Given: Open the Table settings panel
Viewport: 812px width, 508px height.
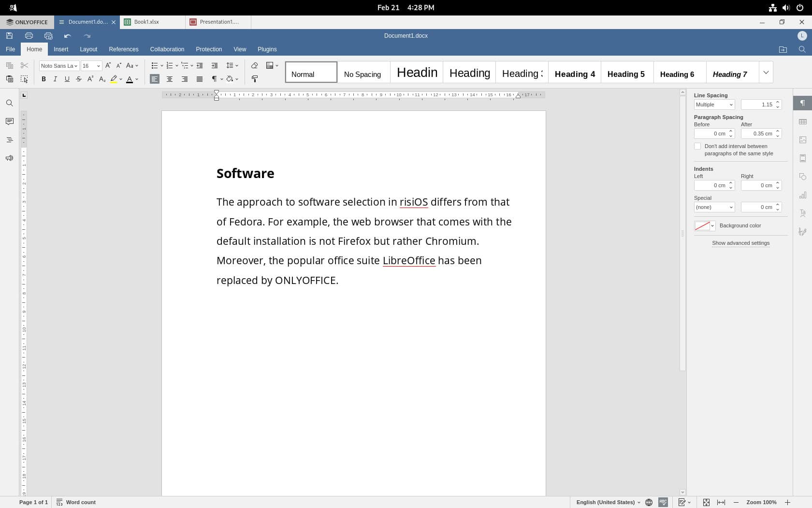Looking at the screenshot, I should pos(803,121).
